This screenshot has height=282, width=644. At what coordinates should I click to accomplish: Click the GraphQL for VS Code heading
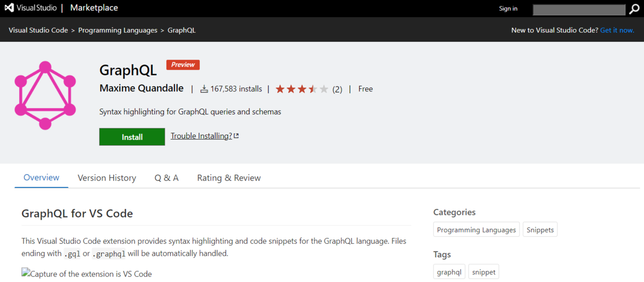click(77, 213)
